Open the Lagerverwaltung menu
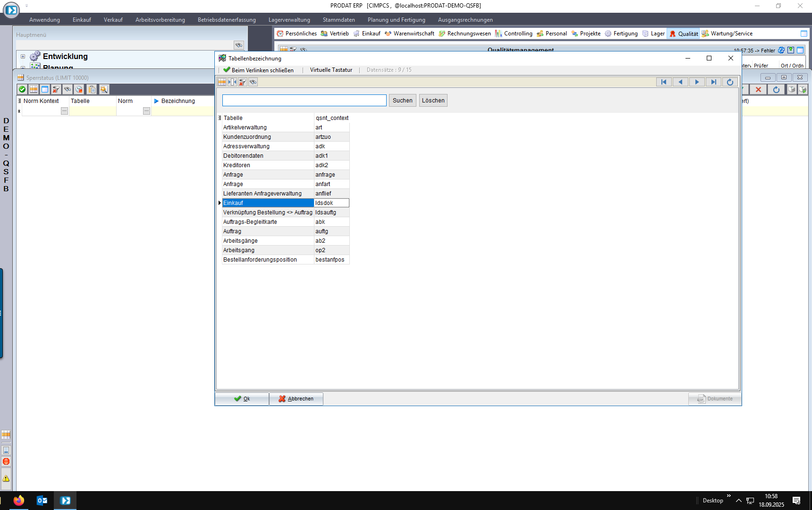The image size is (812, 510). click(289, 20)
